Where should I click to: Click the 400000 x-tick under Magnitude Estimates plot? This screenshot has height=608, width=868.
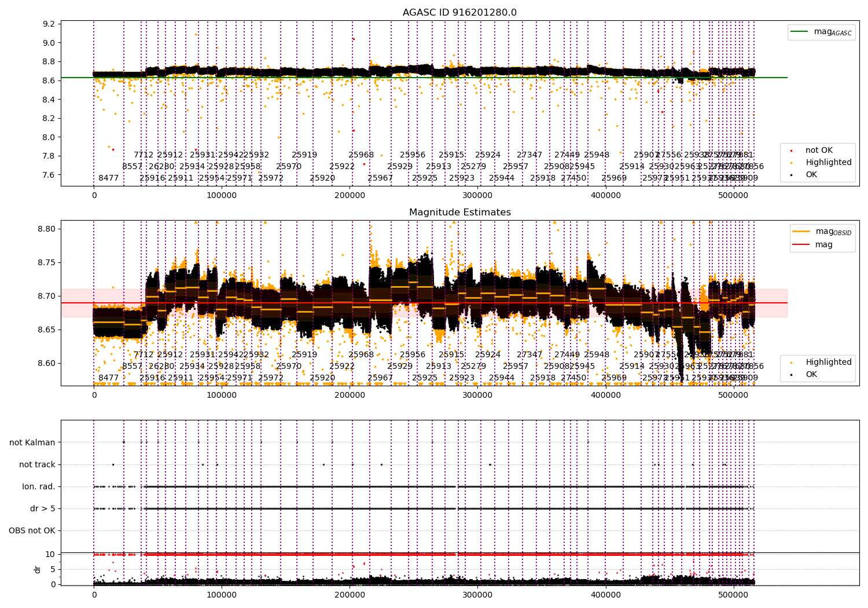tap(605, 395)
